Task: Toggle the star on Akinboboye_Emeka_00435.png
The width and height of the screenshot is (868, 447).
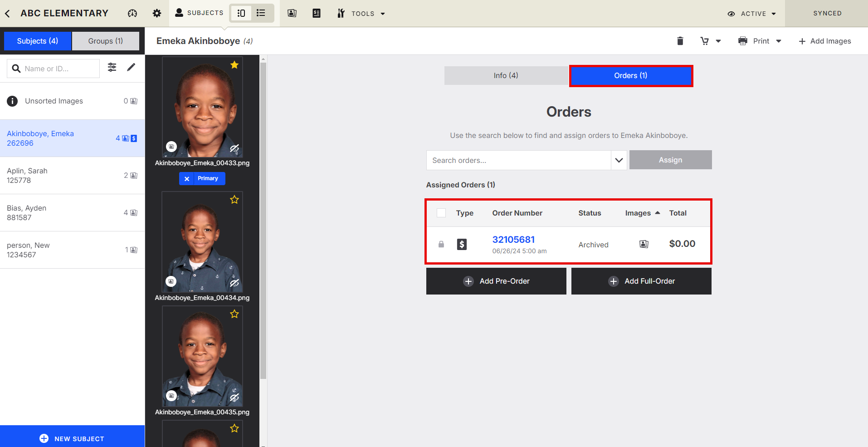Action: pos(234,314)
